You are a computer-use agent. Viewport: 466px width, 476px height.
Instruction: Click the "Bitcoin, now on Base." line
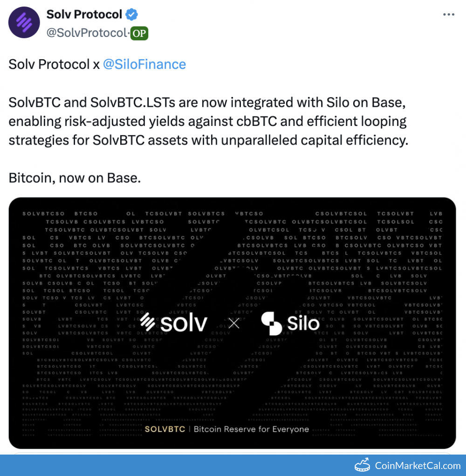click(x=75, y=179)
